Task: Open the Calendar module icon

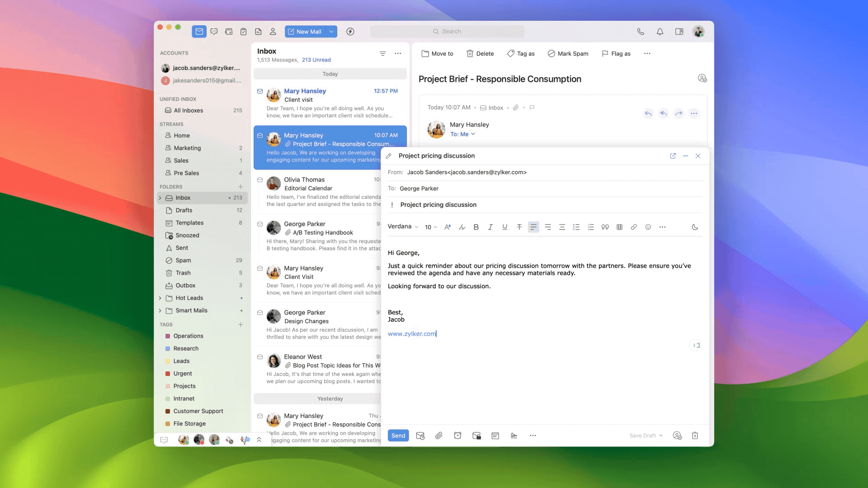Action: coord(229,32)
